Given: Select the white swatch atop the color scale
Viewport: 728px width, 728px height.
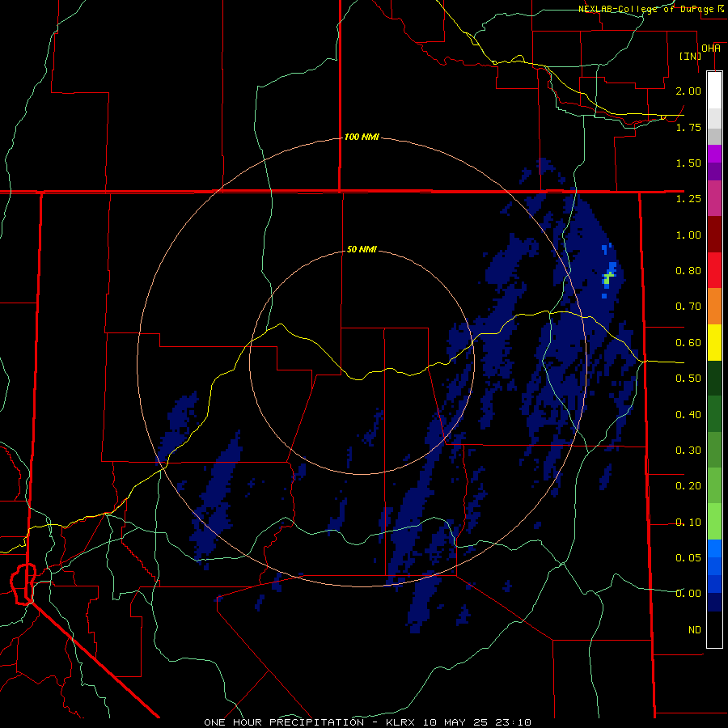Looking at the screenshot, I should (x=714, y=90).
